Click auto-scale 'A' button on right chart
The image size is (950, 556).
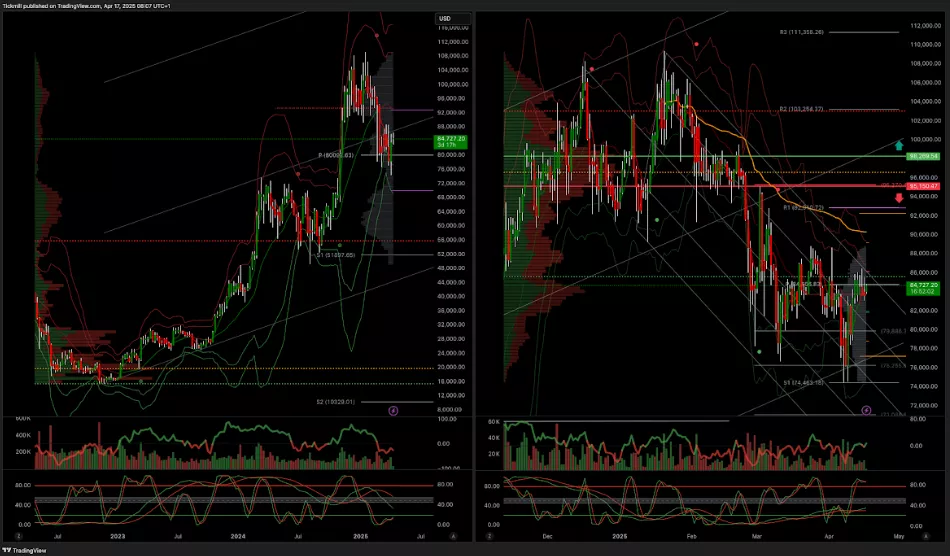click(x=926, y=536)
